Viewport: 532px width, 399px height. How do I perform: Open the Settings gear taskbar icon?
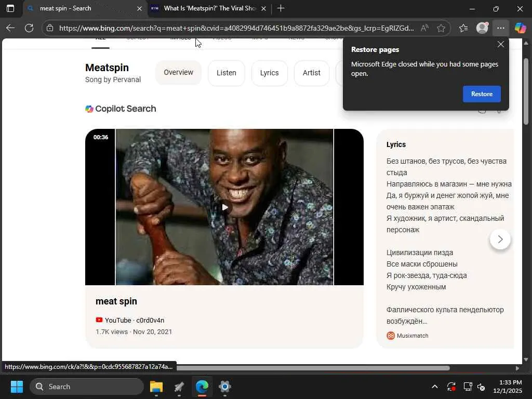[x=224, y=387]
